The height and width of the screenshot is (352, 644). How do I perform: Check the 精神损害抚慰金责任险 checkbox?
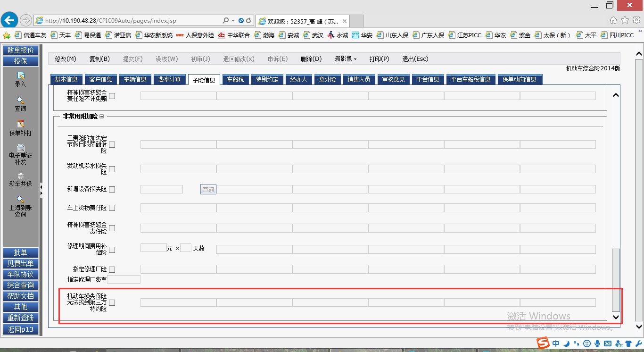point(112,228)
